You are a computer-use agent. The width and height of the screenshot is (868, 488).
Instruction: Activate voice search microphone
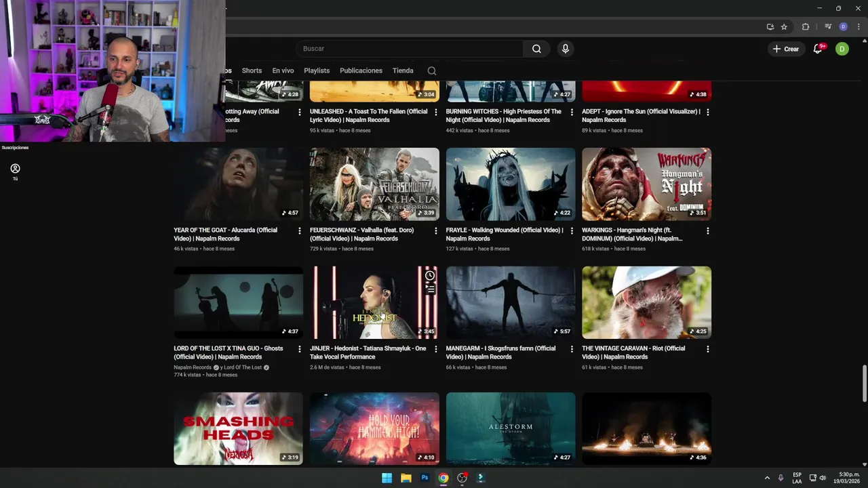tap(565, 49)
